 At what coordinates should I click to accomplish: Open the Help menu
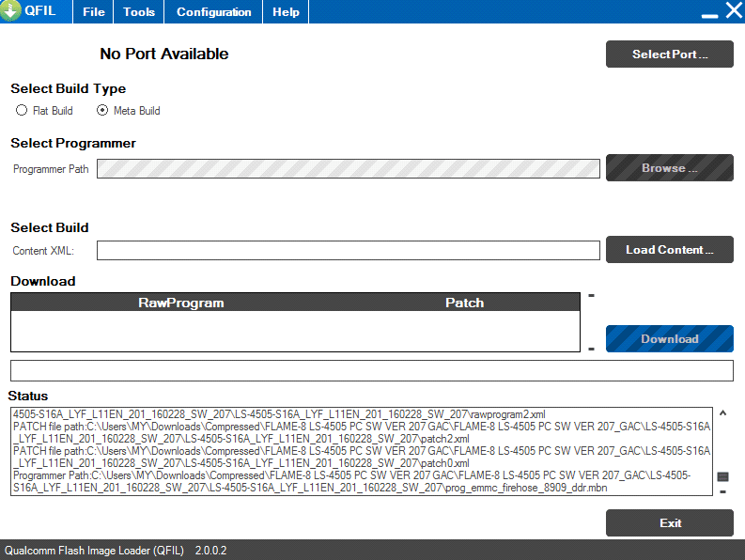click(x=286, y=12)
